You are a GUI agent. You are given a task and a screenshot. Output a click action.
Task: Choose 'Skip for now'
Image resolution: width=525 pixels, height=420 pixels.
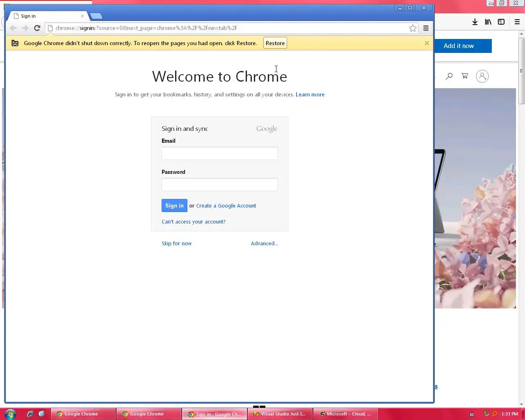176,243
